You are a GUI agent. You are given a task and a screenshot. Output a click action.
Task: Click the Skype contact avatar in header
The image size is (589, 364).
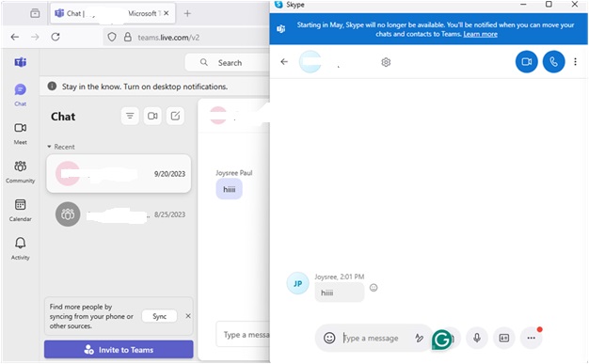(x=310, y=61)
